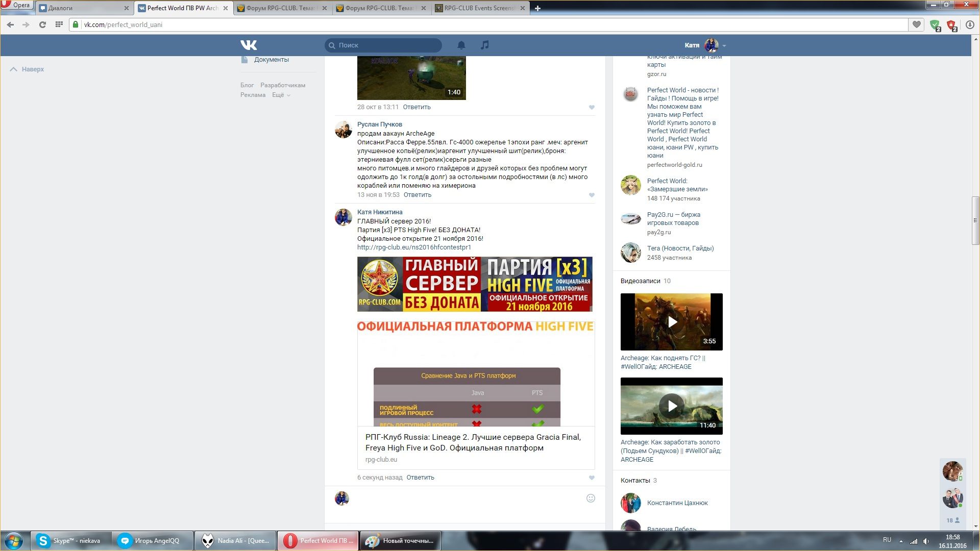The height and width of the screenshot is (551, 980).
Task: Open contact Константин Цахнюк
Action: (x=677, y=503)
